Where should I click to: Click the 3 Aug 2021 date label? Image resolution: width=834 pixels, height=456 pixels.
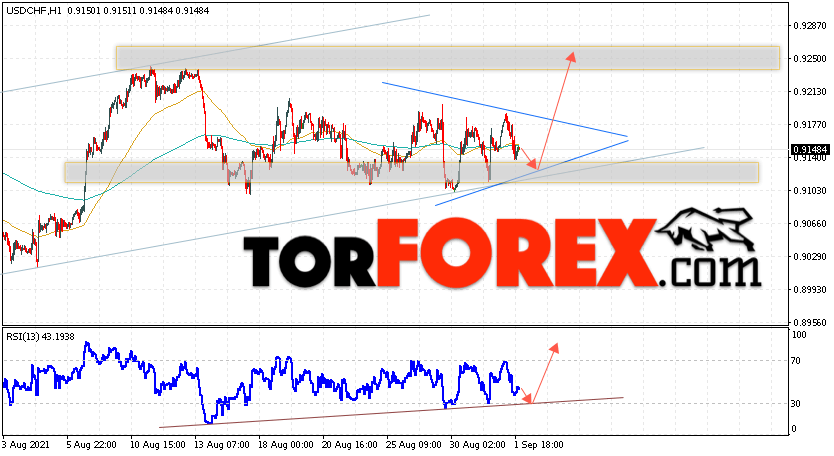(x=25, y=444)
